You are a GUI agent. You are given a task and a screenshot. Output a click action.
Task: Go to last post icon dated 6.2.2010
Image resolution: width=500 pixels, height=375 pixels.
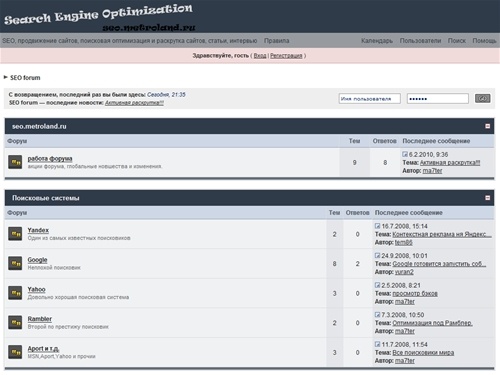405,154
